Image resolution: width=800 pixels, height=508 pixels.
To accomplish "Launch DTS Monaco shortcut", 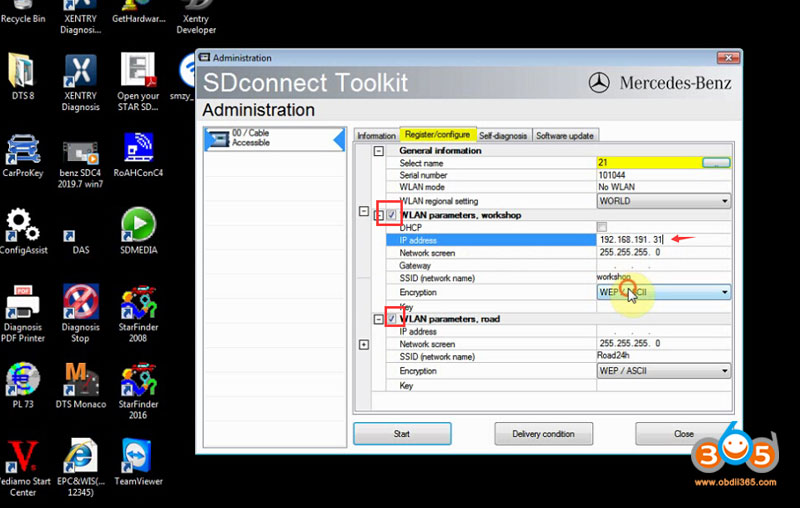I will [81, 386].
